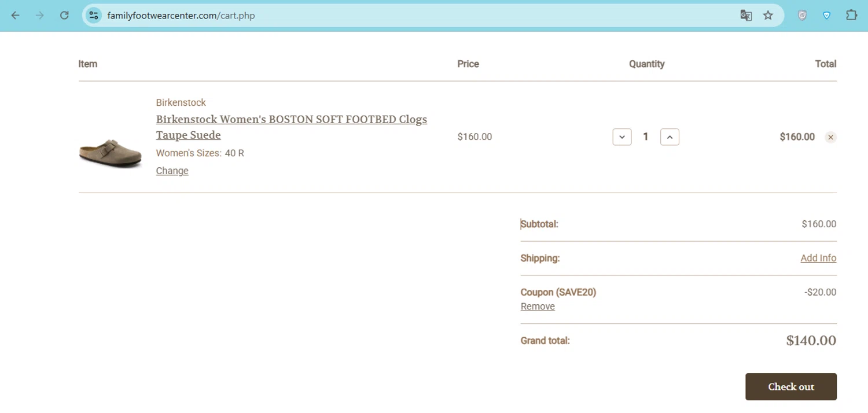Click the quantity value 1
This screenshot has height=413, width=868.
(646, 137)
